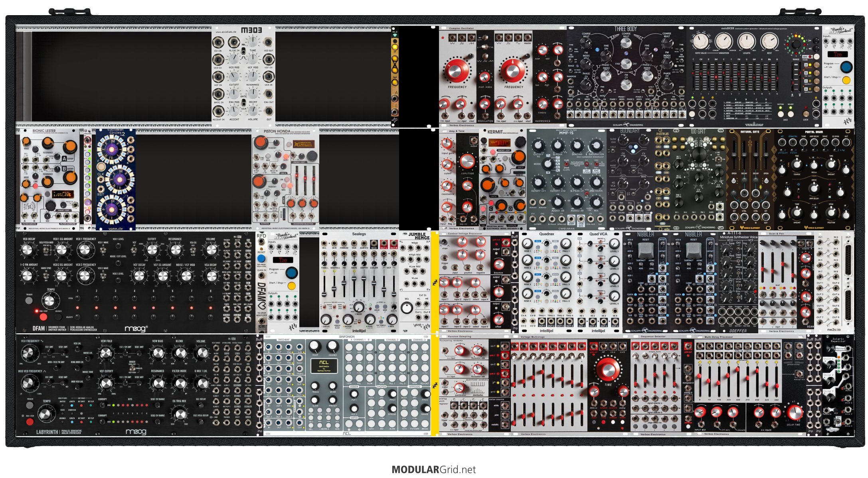Click the Quadrax FALL 4 knob

pos(565,293)
